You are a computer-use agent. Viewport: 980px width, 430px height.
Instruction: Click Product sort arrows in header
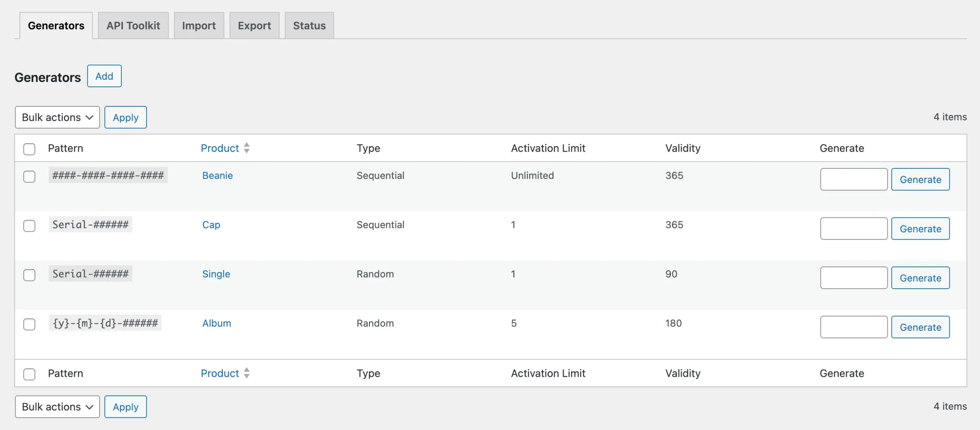pyautogui.click(x=247, y=148)
